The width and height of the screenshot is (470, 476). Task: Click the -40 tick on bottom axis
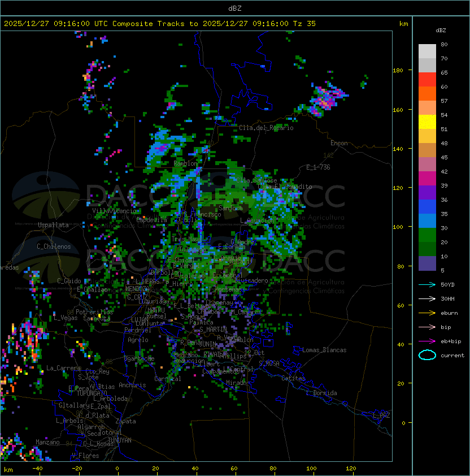pyautogui.click(x=37, y=469)
